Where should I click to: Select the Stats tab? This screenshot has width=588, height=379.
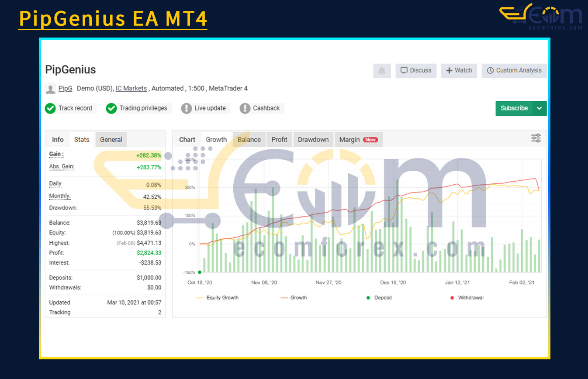(82, 140)
